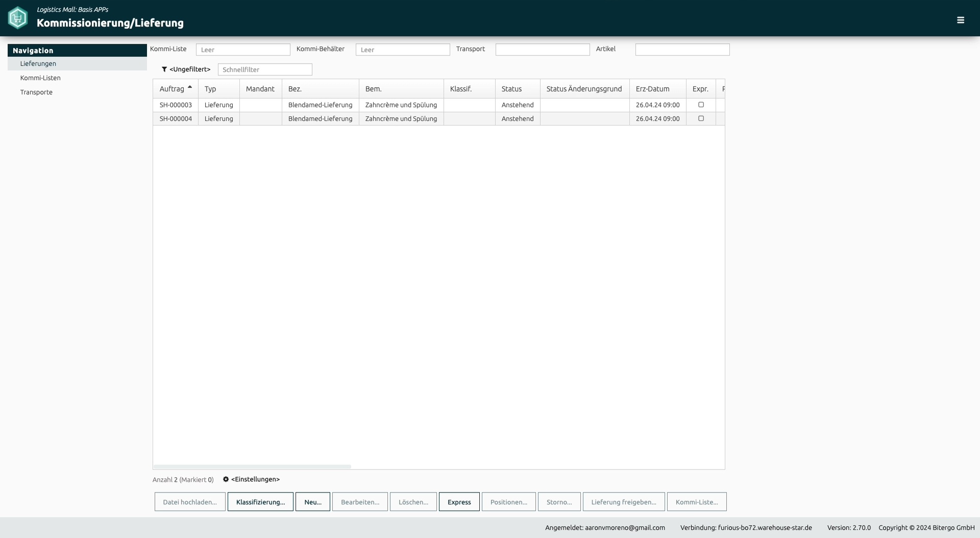Click the Bearbeiten button
Viewport: 980px width, 538px height.
click(360, 502)
